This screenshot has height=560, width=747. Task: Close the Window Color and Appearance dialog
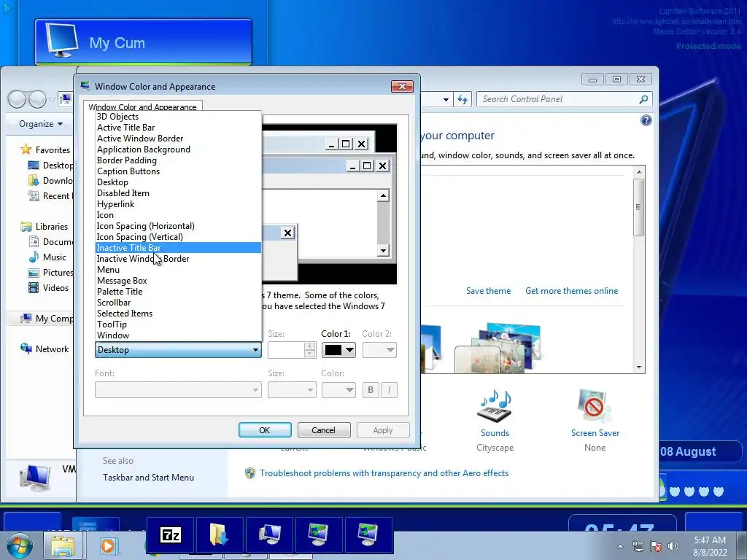402,86
